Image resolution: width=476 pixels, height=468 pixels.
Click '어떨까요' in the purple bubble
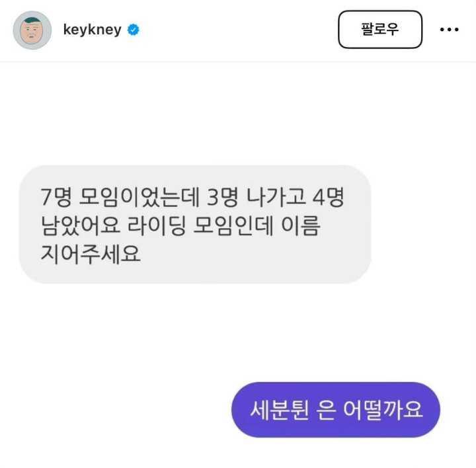coord(383,410)
